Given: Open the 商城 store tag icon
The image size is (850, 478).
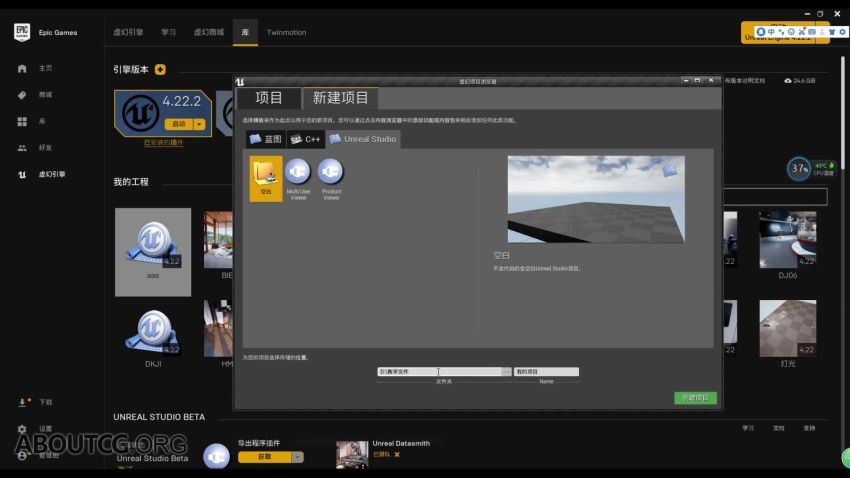Looking at the screenshot, I should [x=22, y=95].
